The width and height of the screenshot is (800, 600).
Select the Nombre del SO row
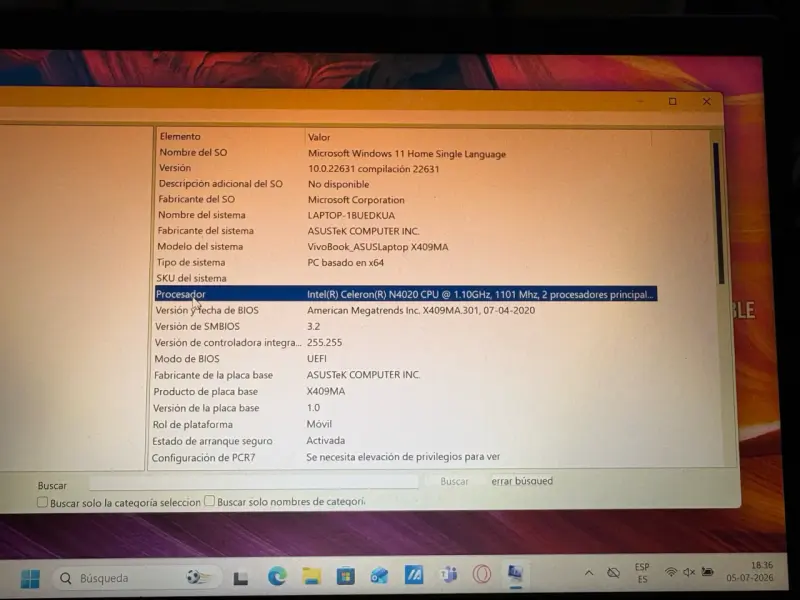point(406,153)
